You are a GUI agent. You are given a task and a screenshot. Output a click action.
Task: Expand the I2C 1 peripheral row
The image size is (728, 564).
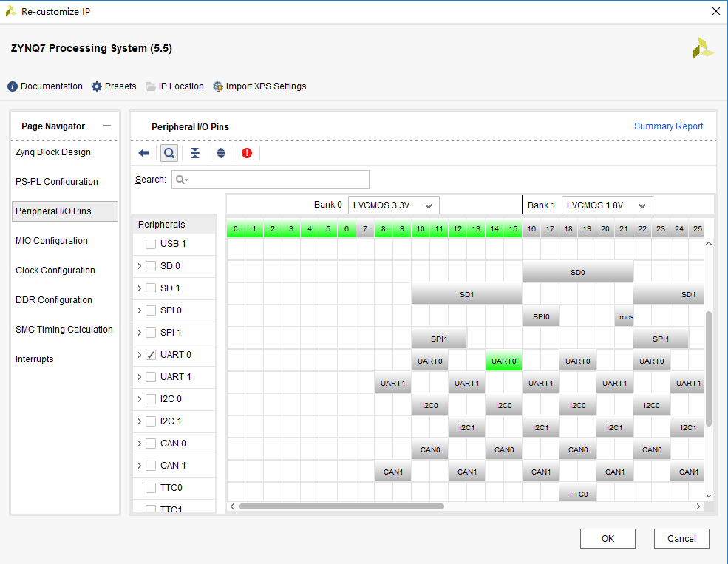[x=139, y=421]
